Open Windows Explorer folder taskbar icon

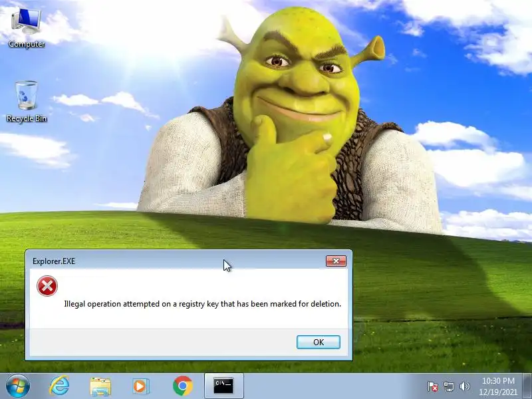click(100, 386)
